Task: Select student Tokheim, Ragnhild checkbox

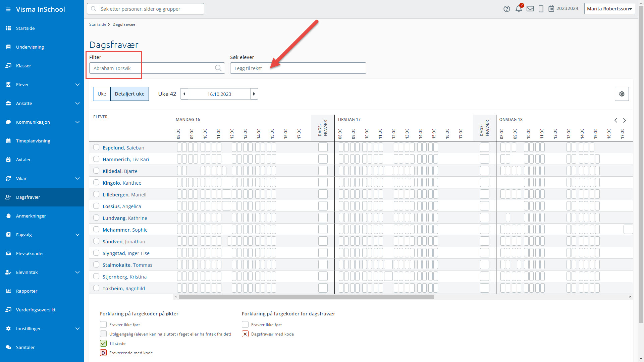Action: (96, 288)
